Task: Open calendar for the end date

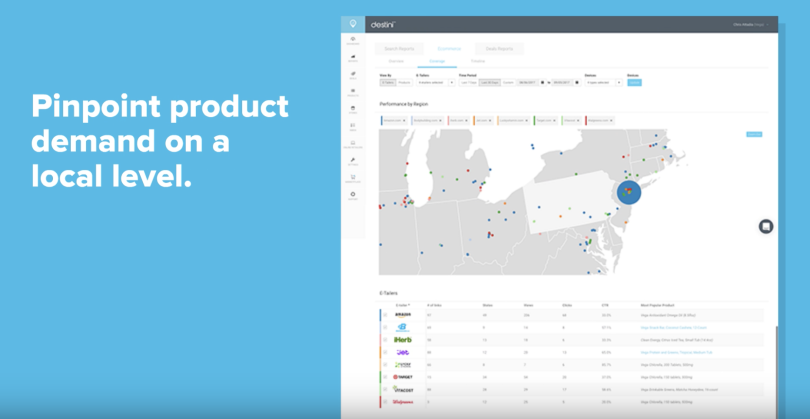Action: 578,83
